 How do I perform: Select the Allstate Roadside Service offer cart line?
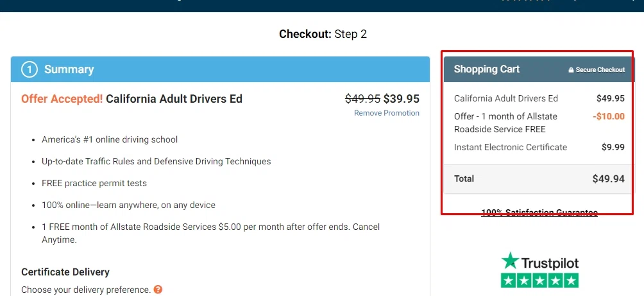pos(505,123)
